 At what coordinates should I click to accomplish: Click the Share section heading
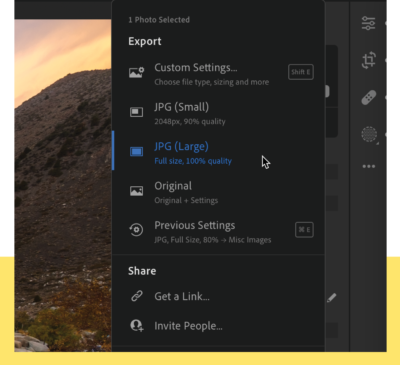(142, 271)
